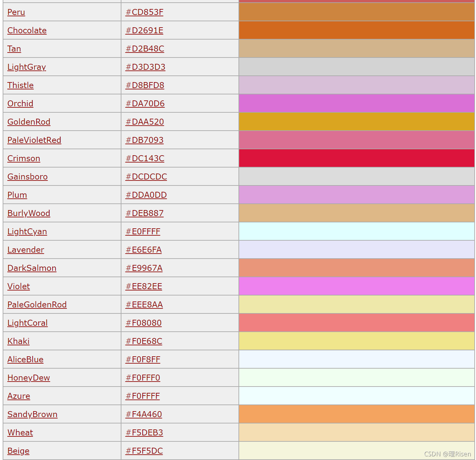This screenshot has height=460, width=476.
Task: Open the Wheat color name link
Action: tap(20, 433)
